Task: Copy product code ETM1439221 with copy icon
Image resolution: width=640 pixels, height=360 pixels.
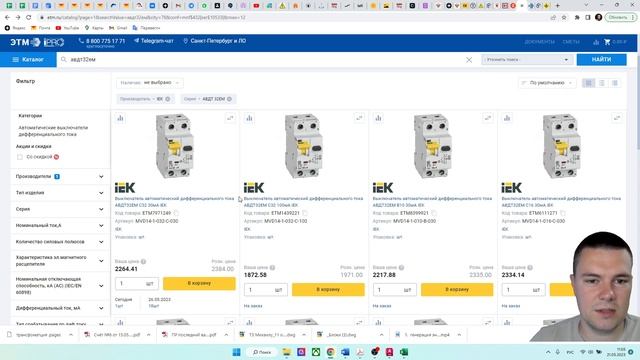Action: coord(304,213)
